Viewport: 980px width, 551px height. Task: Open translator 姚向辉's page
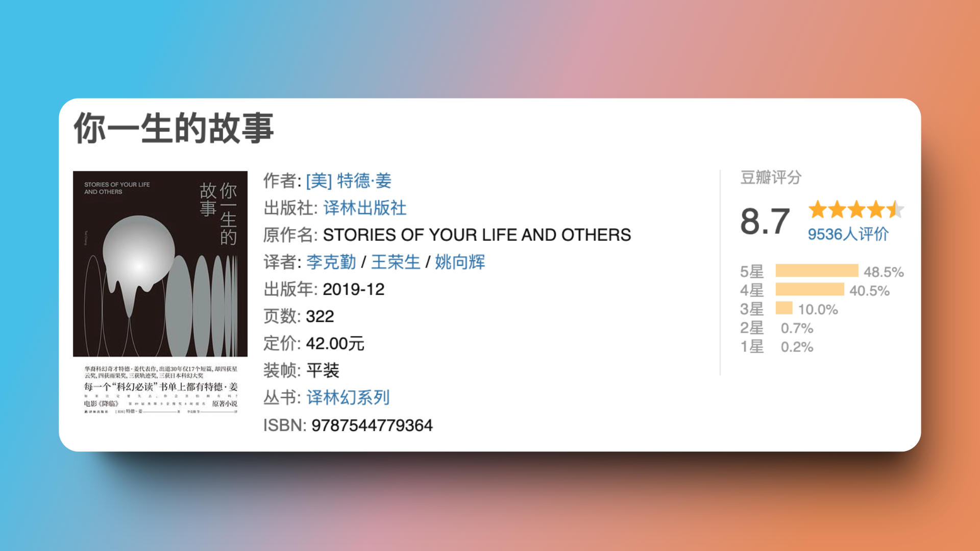459,262
